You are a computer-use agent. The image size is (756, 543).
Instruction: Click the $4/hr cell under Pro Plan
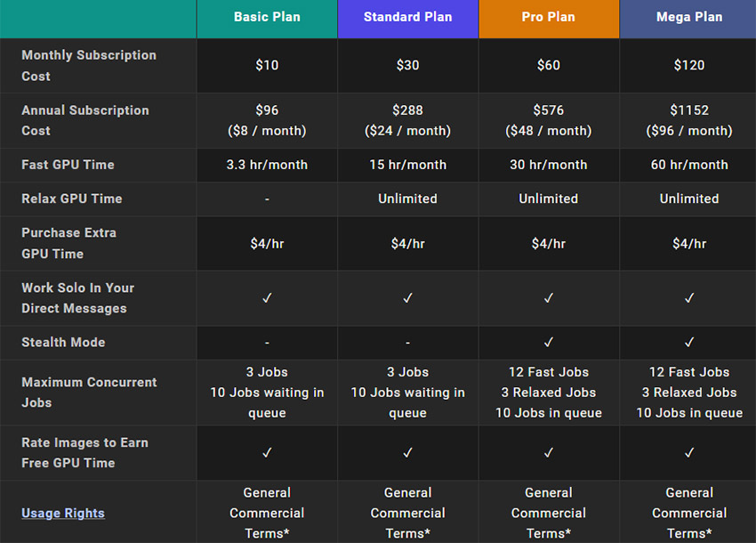click(549, 244)
